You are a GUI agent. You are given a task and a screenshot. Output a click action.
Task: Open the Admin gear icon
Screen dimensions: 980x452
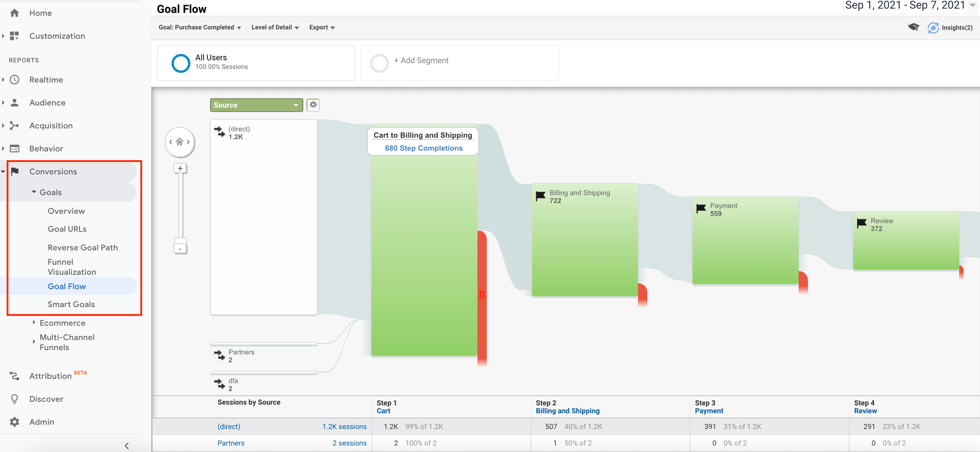click(14, 422)
